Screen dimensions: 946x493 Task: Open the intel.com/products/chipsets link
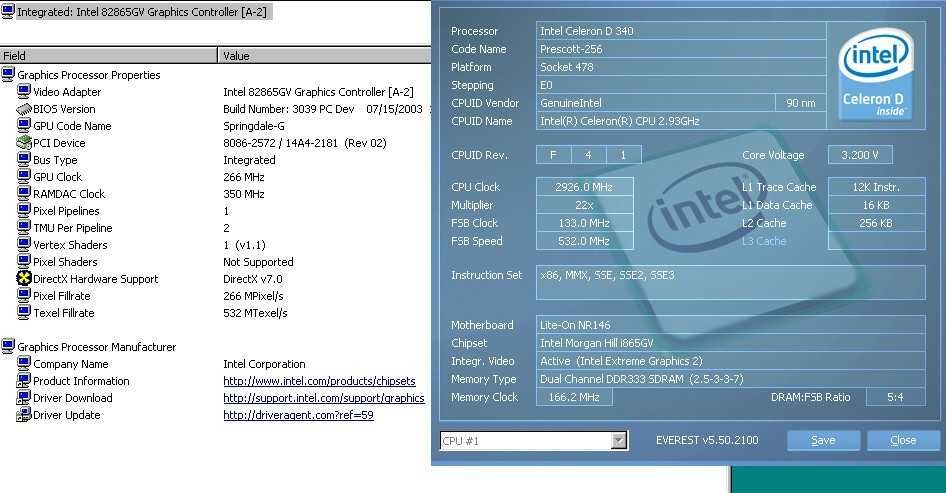(x=319, y=381)
